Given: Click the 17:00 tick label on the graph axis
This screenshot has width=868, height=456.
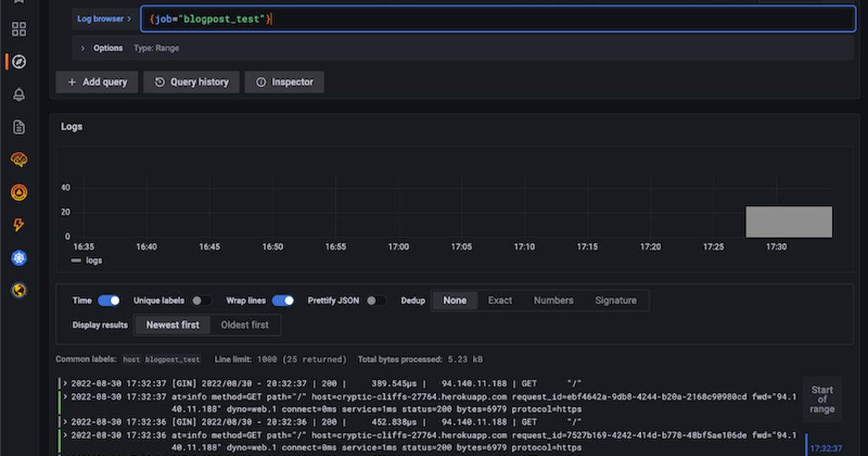Looking at the screenshot, I should point(399,247).
